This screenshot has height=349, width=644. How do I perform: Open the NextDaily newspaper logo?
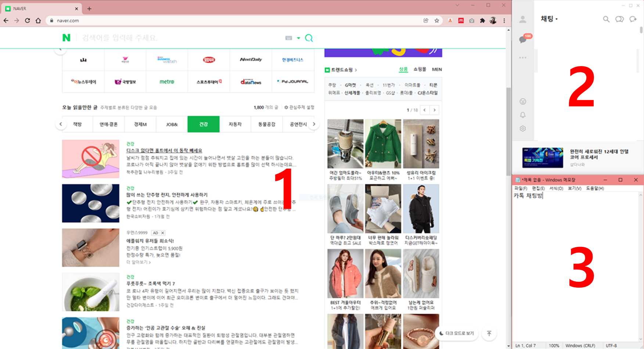click(251, 60)
